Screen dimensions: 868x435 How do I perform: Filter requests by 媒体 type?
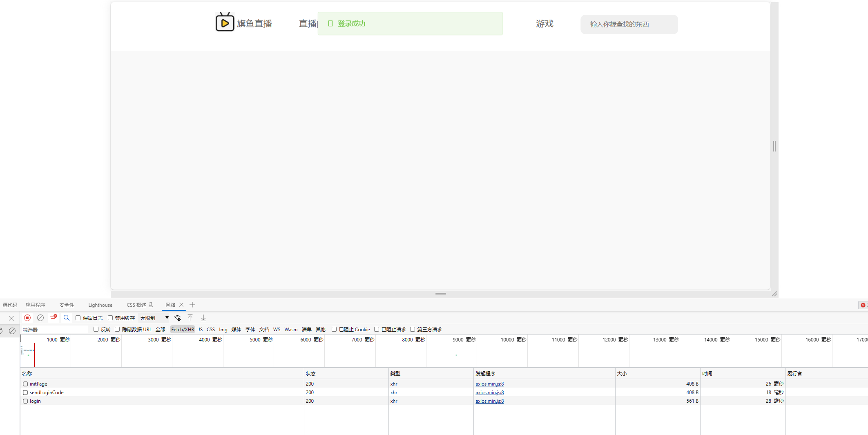tap(237, 330)
